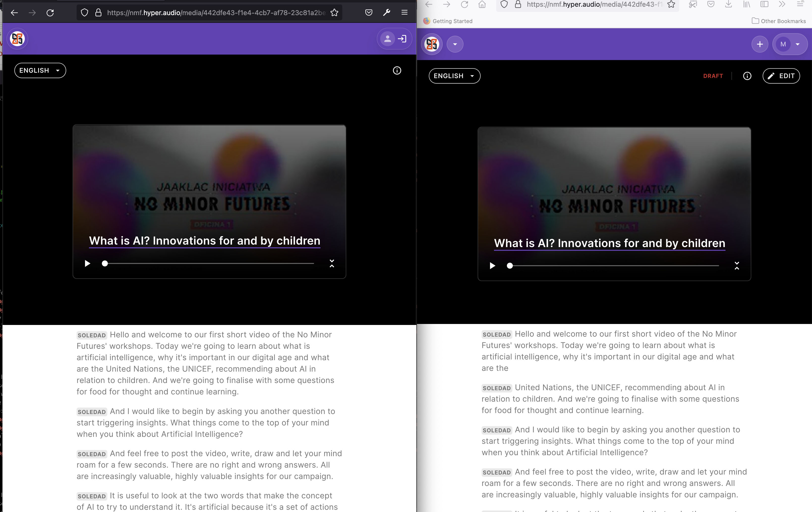Click first SOLEDAD speaker label in right transcript
This screenshot has height=512, width=812.
[497, 334]
